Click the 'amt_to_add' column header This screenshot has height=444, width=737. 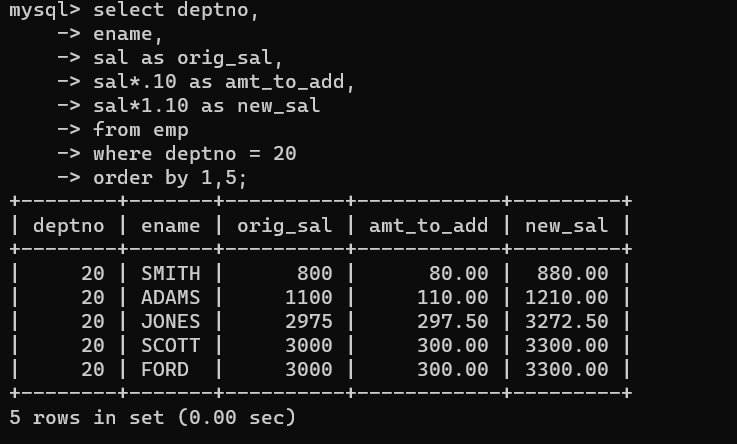(x=429, y=226)
